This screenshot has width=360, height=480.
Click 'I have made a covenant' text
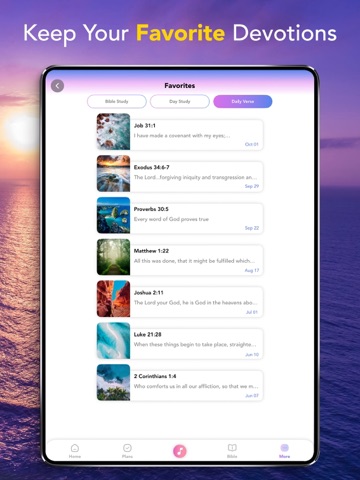[x=182, y=136]
